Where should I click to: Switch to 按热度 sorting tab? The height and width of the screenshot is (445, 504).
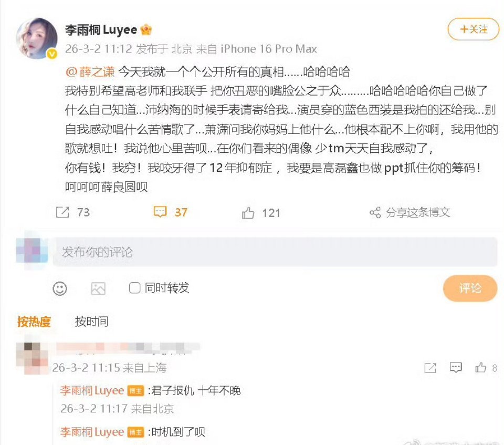[34, 322]
